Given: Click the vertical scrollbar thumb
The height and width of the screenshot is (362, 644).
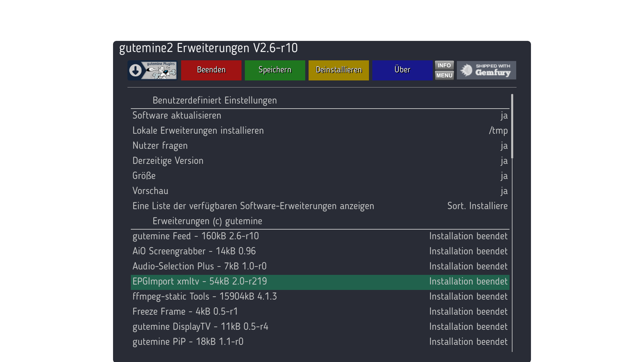Looking at the screenshot, I should coord(512,126).
